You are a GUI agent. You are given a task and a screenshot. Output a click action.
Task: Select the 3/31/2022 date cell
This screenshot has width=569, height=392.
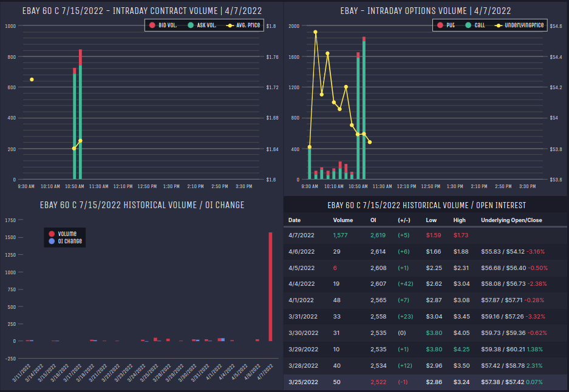tap(303, 316)
